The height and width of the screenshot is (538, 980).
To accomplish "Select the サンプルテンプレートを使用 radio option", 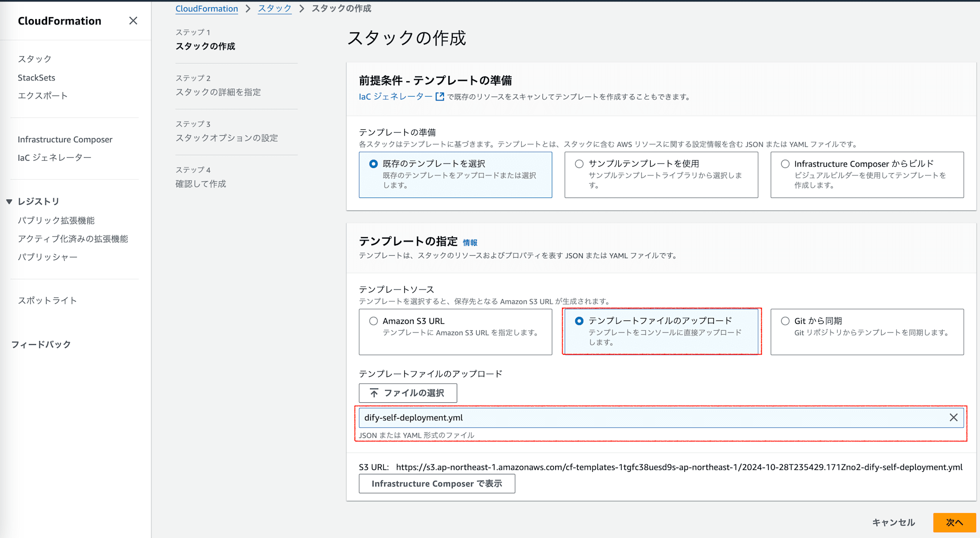I will (579, 164).
